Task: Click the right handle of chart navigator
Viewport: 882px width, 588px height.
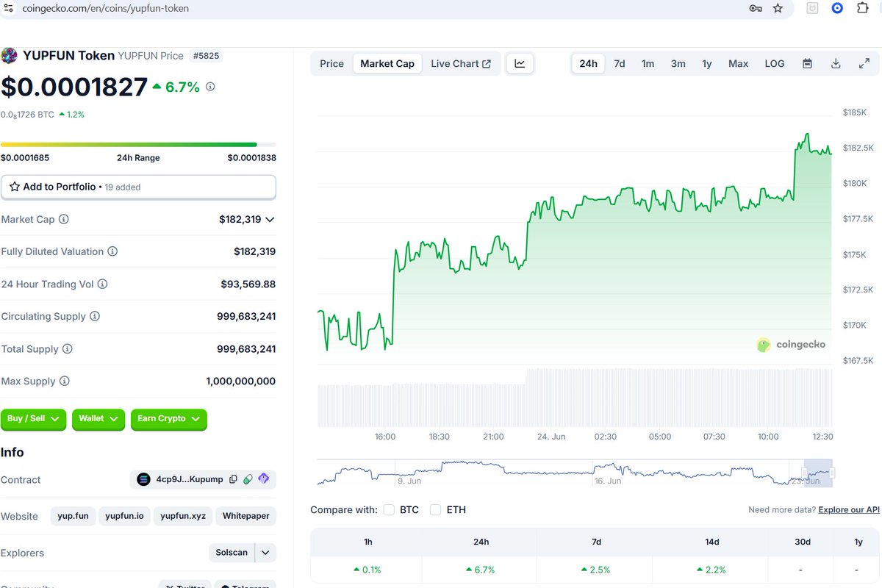Action: [x=832, y=473]
